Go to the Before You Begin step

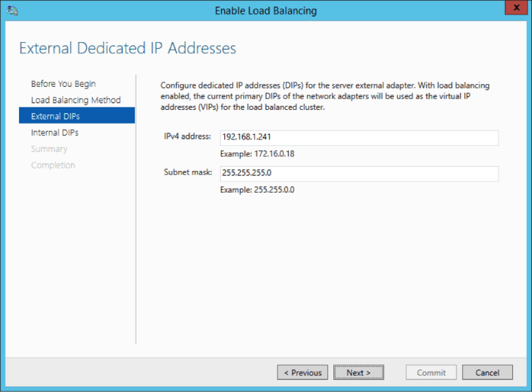[63, 84]
